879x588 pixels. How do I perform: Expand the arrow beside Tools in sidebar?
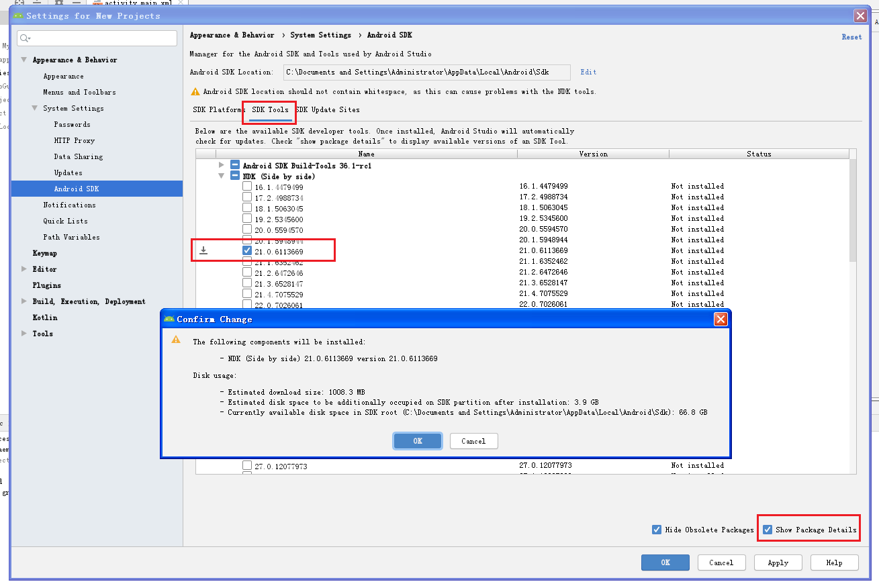tap(24, 334)
